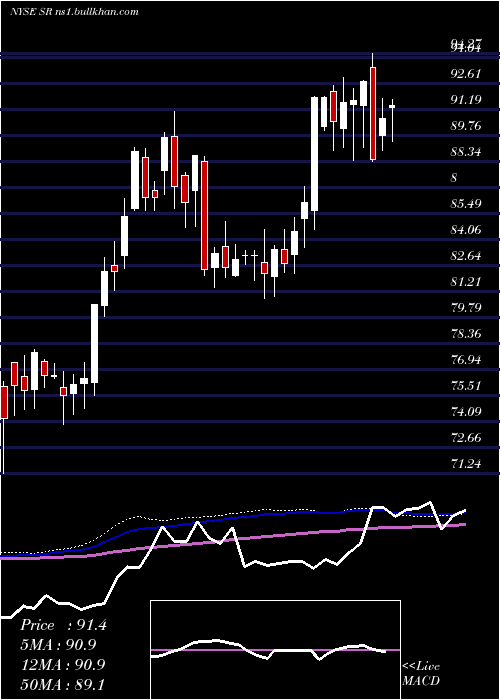500x700 pixels.
Task: Click the 50MA : 89.1 readout
Action: (x=62, y=684)
